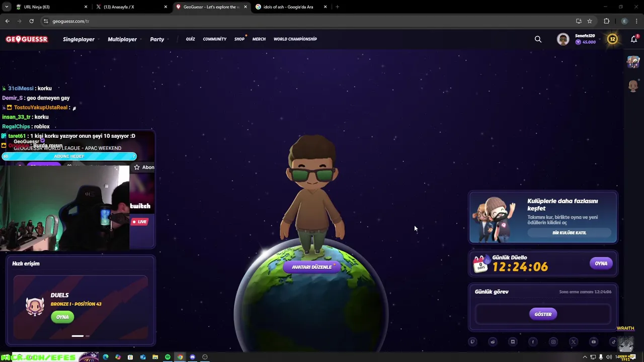Click chat username 31ciMessi

(x=21, y=88)
